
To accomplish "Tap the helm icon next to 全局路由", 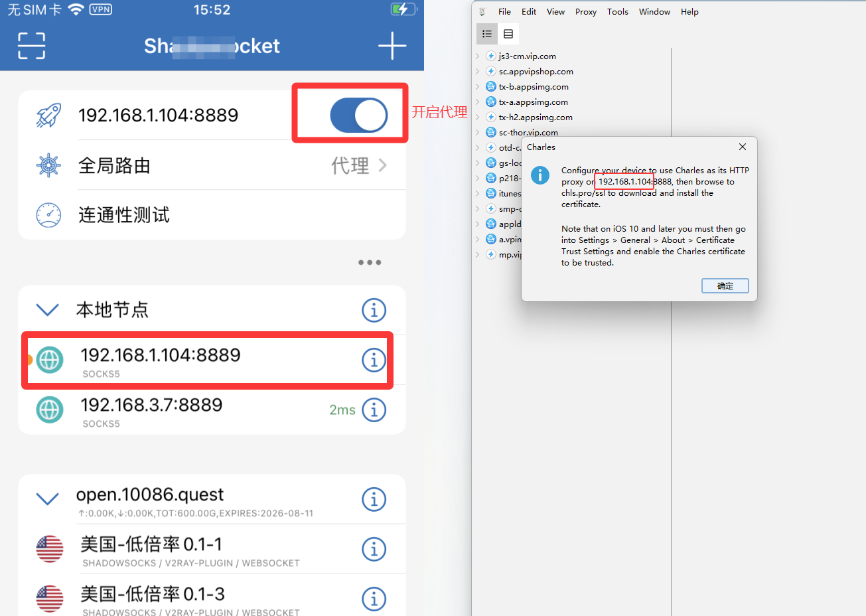I will tap(48, 165).
